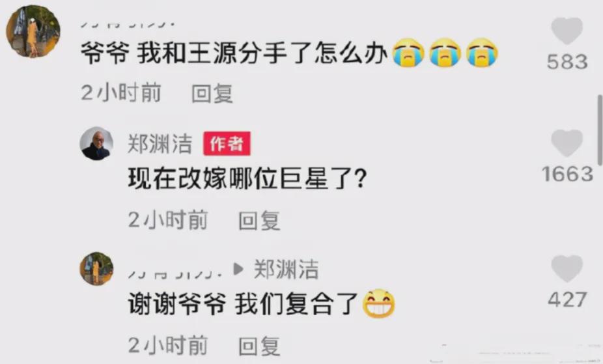Click the scrollbar on the right edge
The width and height of the screenshot is (603, 364).
point(599,131)
